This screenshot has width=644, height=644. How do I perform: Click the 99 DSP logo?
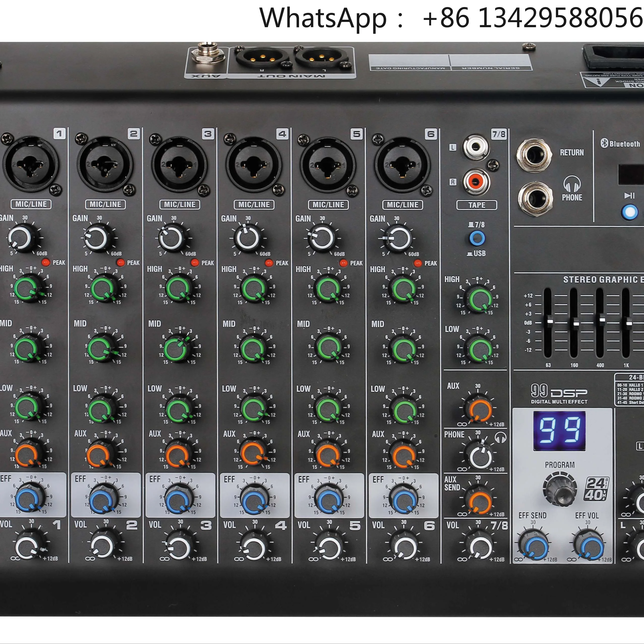[x=559, y=391]
